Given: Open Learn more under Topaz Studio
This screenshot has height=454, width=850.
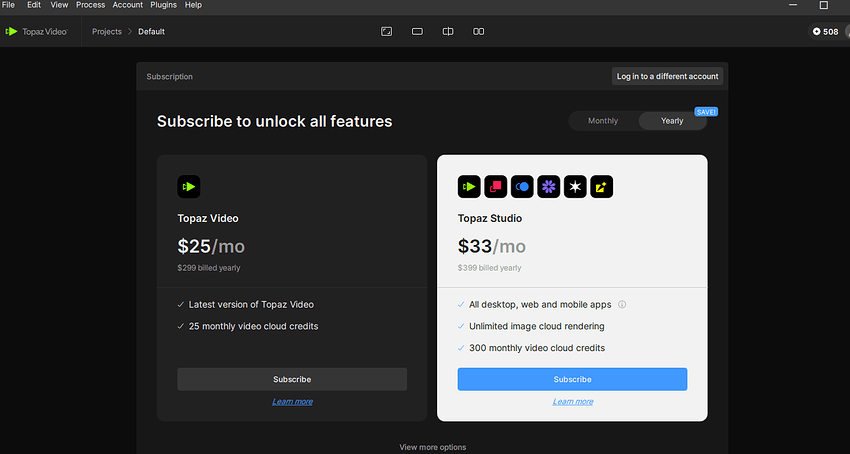Looking at the screenshot, I should [x=572, y=401].
